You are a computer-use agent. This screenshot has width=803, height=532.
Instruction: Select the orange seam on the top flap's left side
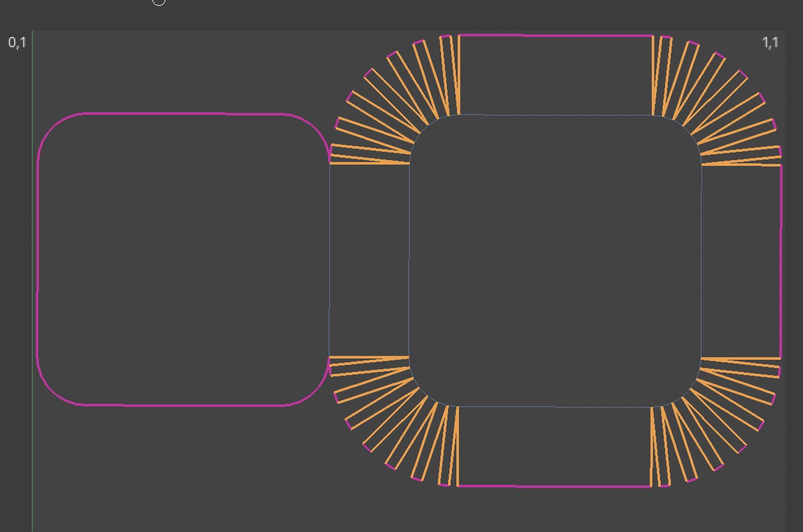coord(459,75)
